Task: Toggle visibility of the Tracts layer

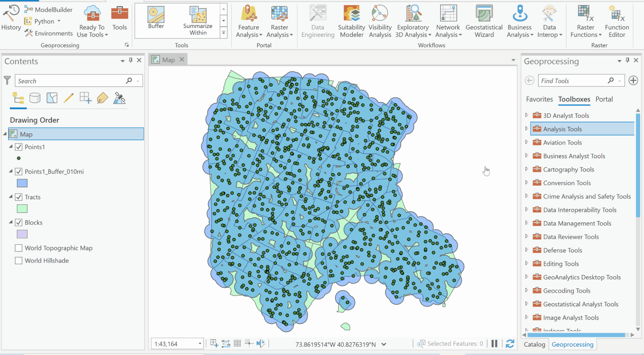Action: pyautogui.click(x=18, y=197)
